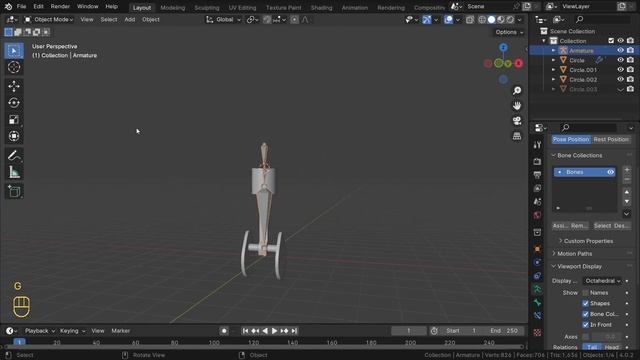Collapse the Viewport Display panel
The image size is (640, 360).
[577, 267]
